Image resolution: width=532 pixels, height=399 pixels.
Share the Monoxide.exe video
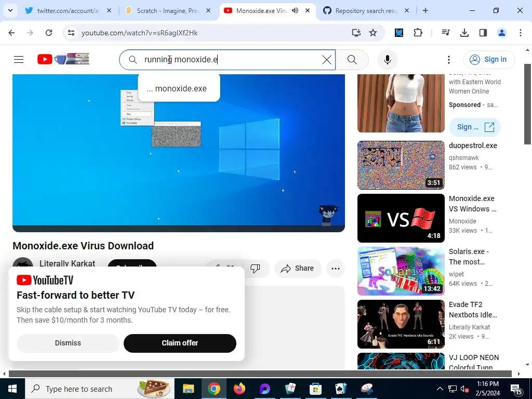[297, 268]
